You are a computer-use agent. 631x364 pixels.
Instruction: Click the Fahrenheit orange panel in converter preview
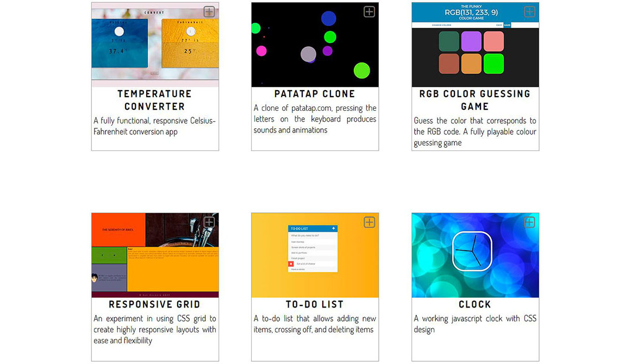coord(190,43)
